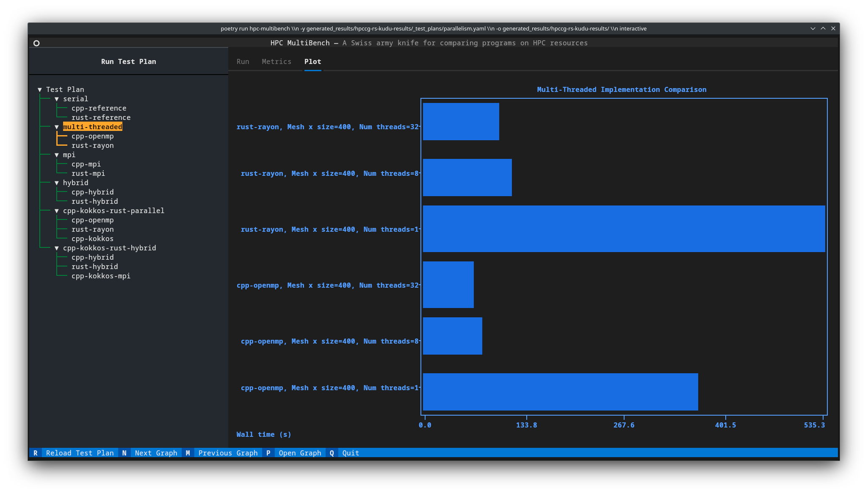Click the 133.8 axis tick label
868x494 pixels.
[527, 425]
